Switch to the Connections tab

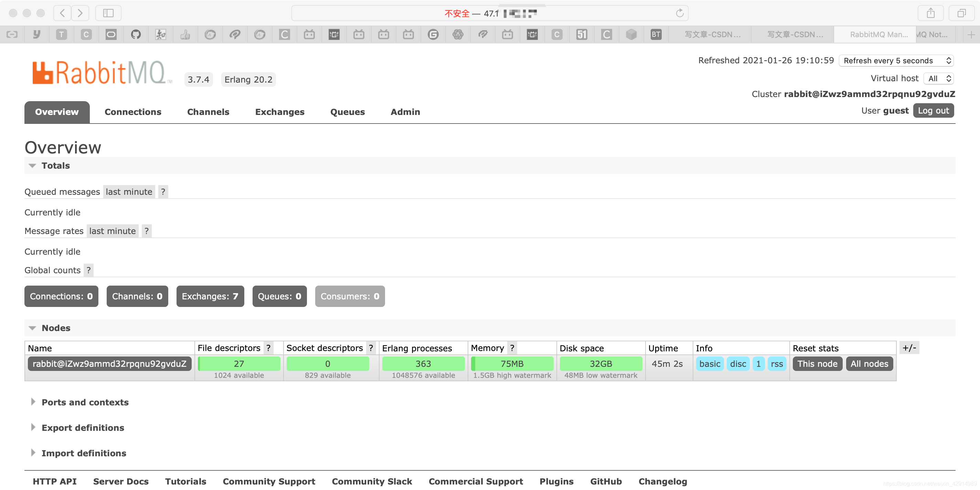133,112
